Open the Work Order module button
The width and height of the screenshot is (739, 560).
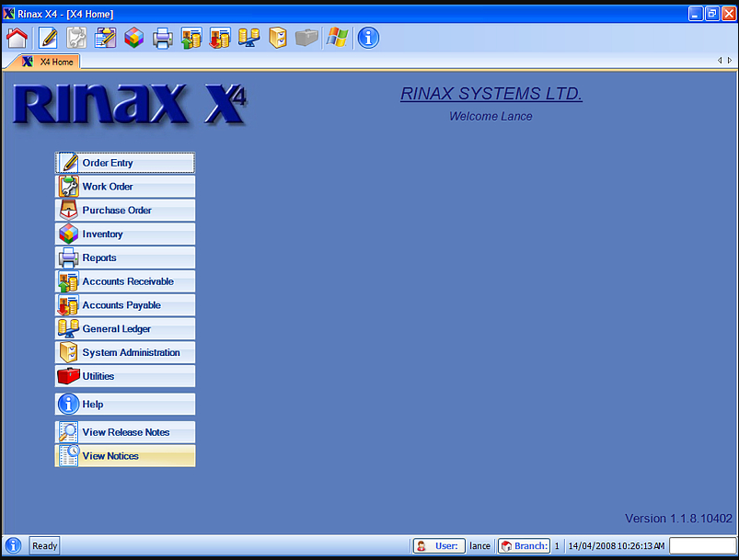pyautogui.click(x=125, y=187)
